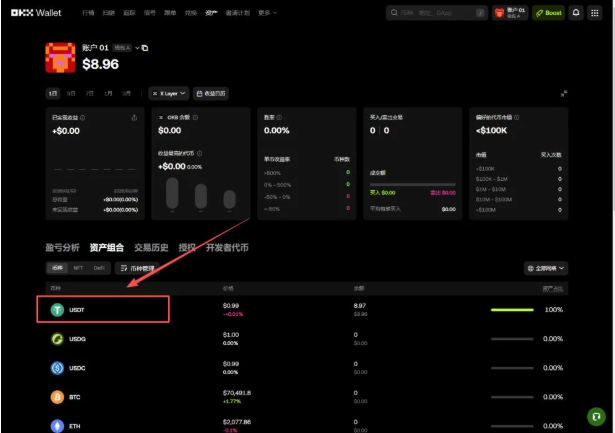615x433 pixels.
Task: Open the BTC asset row label
Action: 75,397
